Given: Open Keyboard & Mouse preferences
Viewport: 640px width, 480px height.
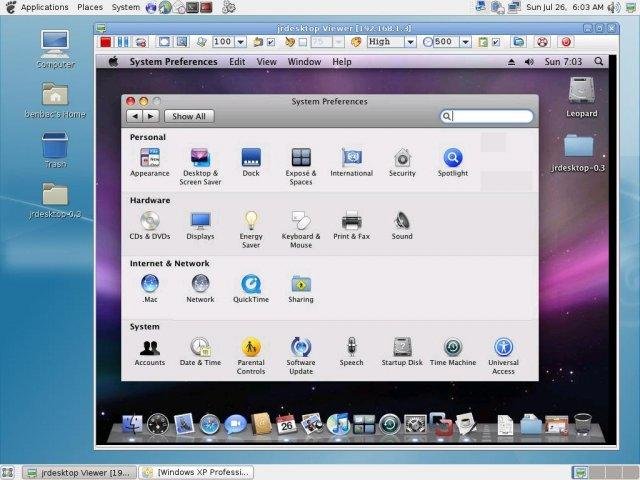Looking at the screenshot, I should tap(301, 230).
